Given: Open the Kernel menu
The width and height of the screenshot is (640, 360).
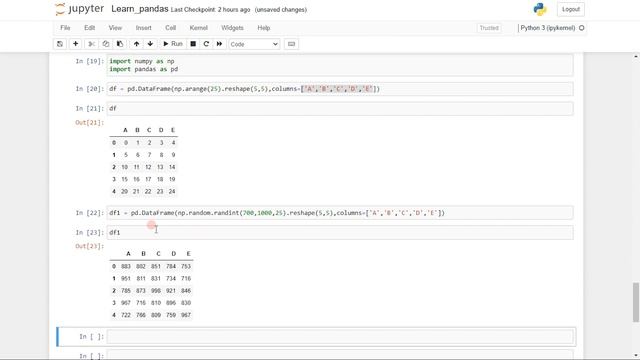Looking at the screenshot, I should [199, 28].
